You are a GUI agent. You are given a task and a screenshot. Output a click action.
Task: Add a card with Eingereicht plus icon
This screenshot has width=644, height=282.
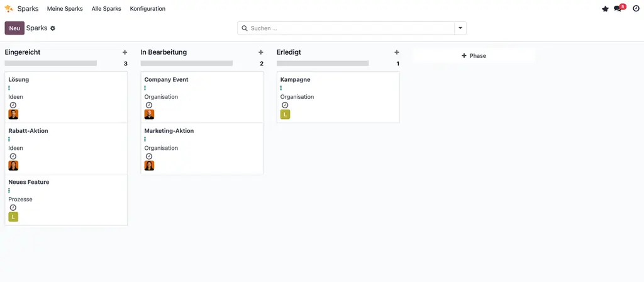(125, 52)
